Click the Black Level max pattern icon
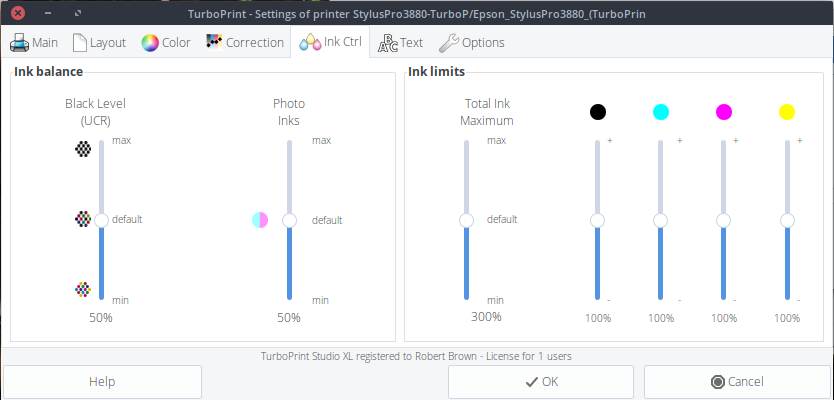The image size is (834, 400). click(83, 149)
